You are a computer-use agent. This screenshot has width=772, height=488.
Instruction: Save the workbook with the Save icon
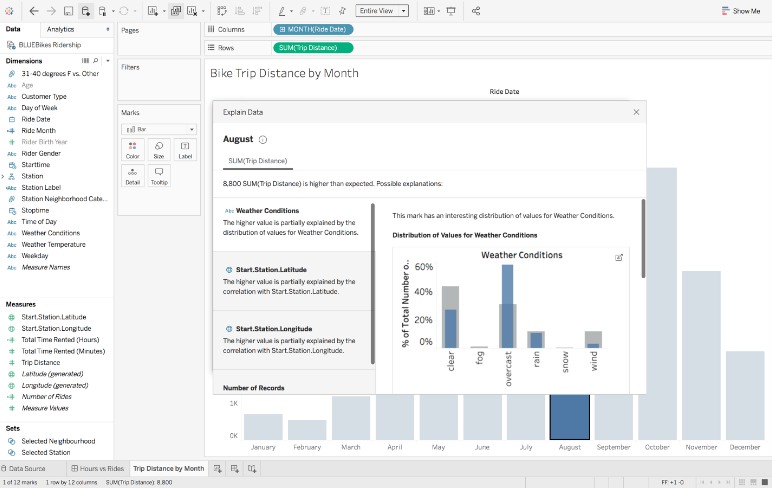coord(68,11)
